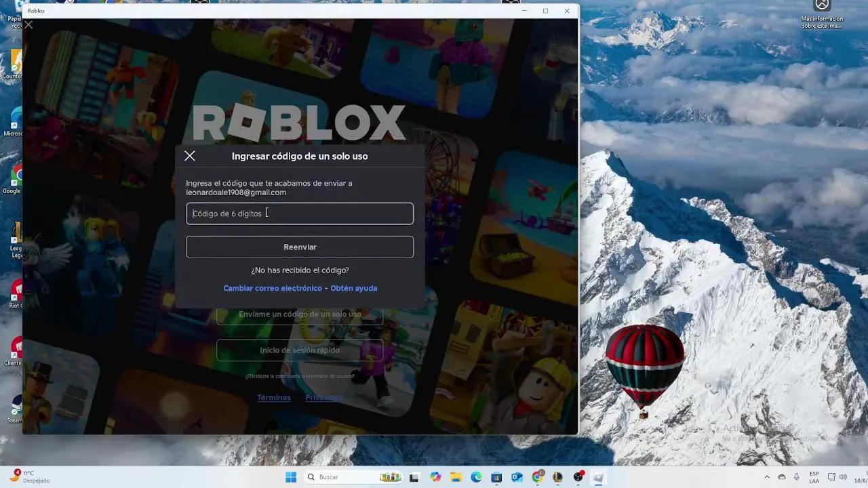Click the Reenviar button
The image size is (868, 488).
pos(300,247)
